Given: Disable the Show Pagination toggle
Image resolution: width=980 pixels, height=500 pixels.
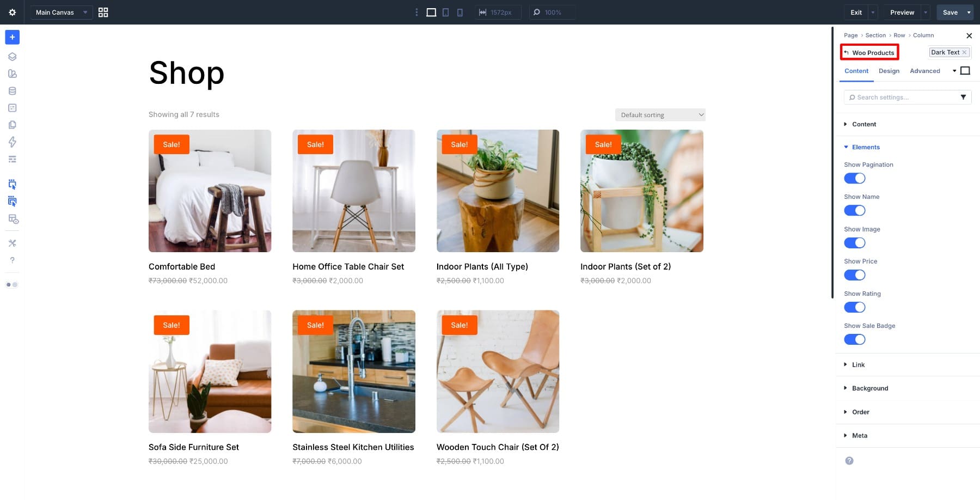Looking at the screenshot, I should coord(854,178).
